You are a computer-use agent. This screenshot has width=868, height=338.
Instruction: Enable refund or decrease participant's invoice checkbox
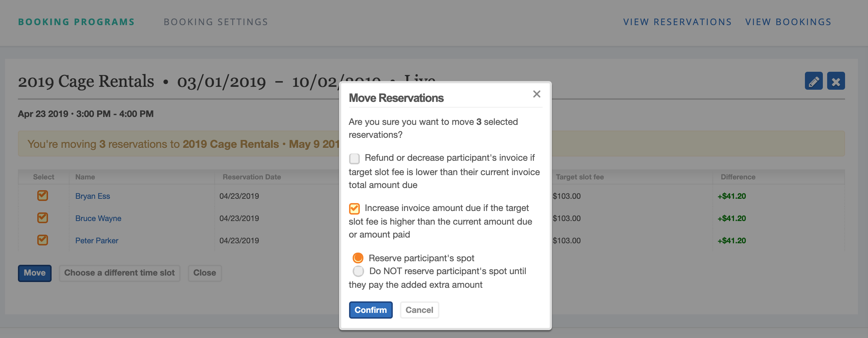tap(354, 158)
